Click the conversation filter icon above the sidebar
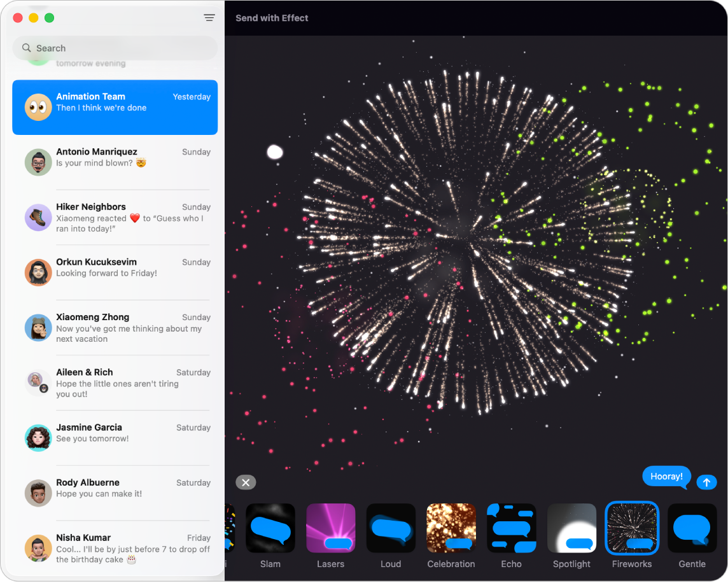This screenshot has height=583, width=728. coord(209,17)
